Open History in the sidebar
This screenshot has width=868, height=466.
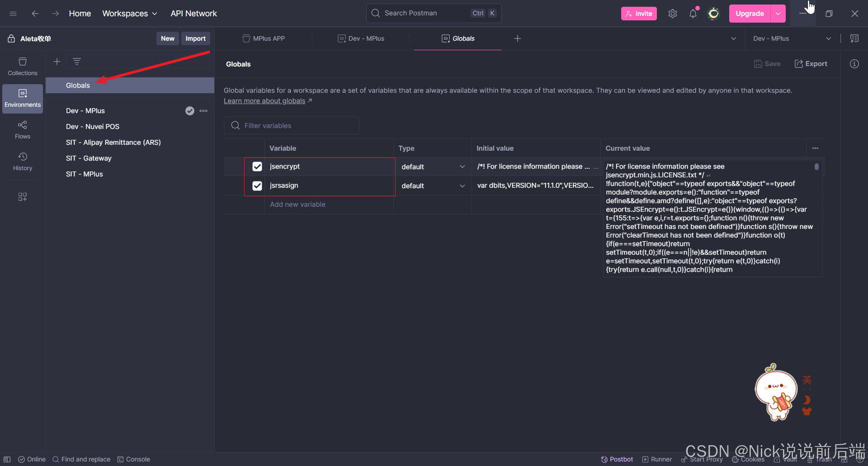(x=23, y=162)
